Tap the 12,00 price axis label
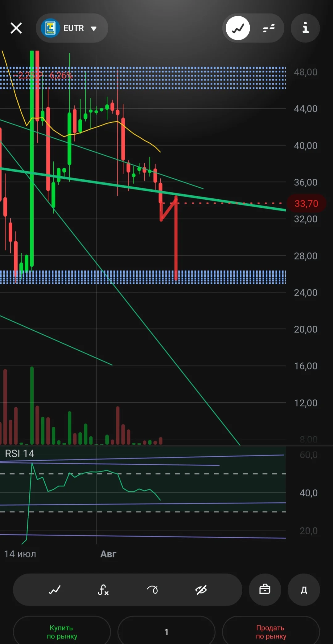 click(x=306, y=403)
